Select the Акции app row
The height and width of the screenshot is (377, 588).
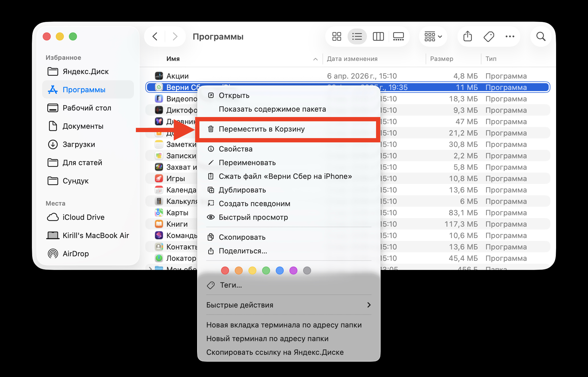pos(348,76)
